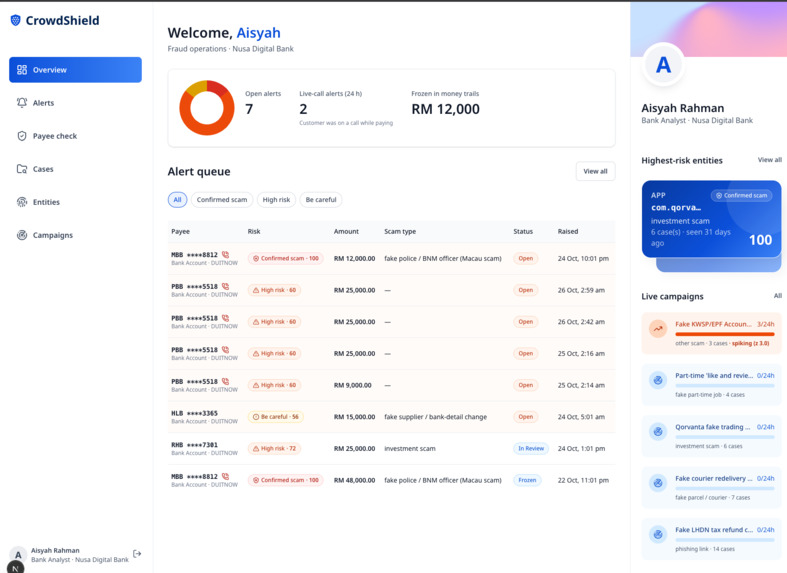The height and width of the screenshot is (573, 787).
Task: Click the RM 12,000 frozen in money trails value
Action: point(446,109)
